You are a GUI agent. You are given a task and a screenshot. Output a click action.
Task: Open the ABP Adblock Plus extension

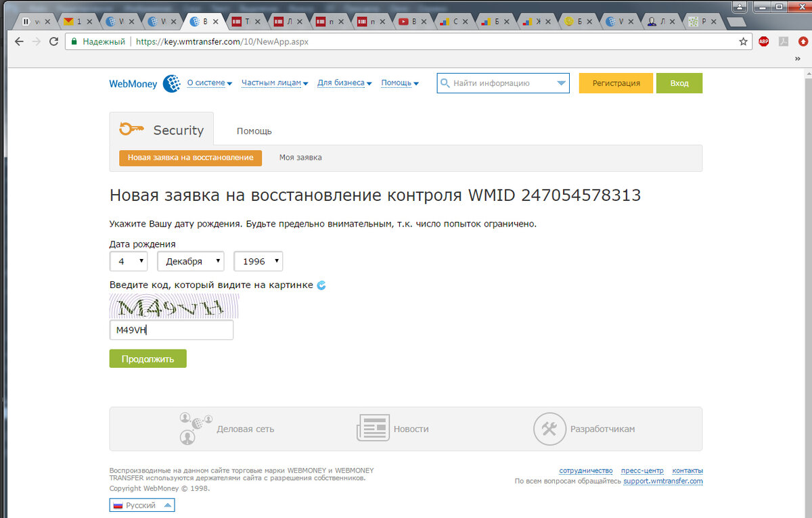[763, 41]
